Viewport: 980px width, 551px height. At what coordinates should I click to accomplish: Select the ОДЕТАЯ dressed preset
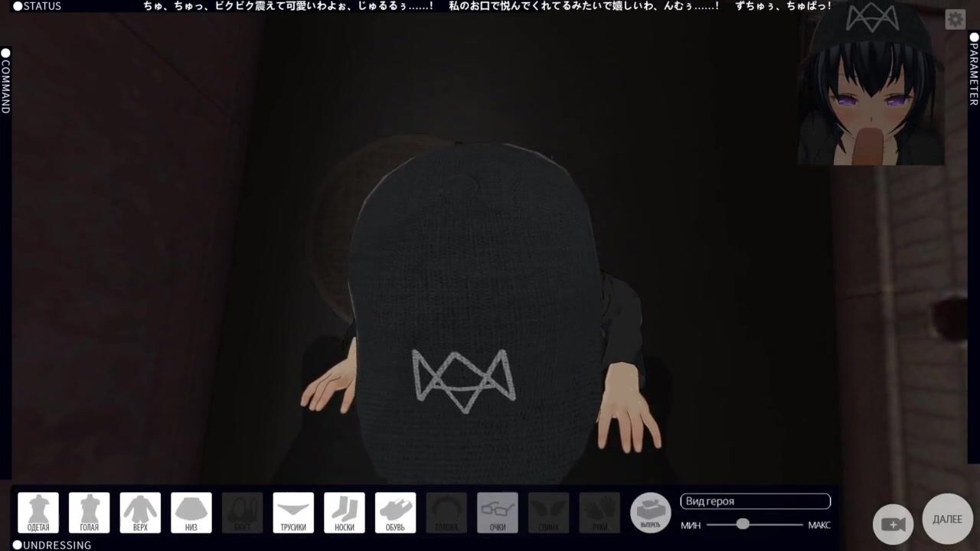(38, 513)
